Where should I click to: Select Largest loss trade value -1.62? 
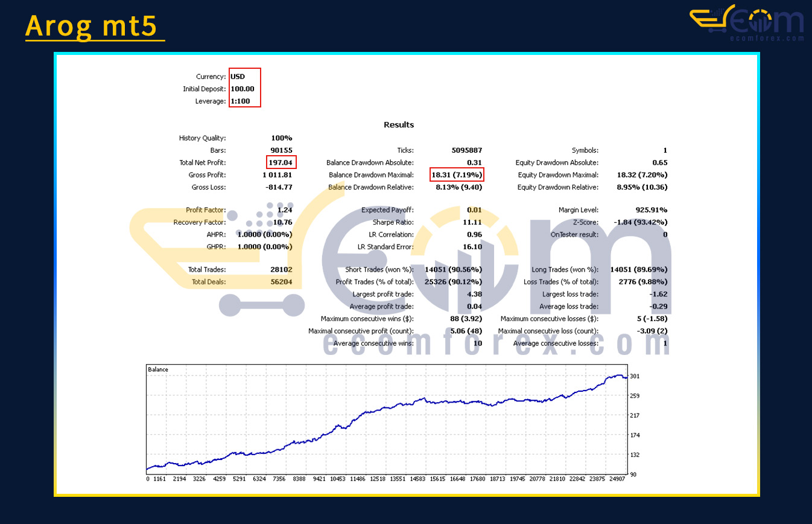pyautogui.click(x=659, y=295)
